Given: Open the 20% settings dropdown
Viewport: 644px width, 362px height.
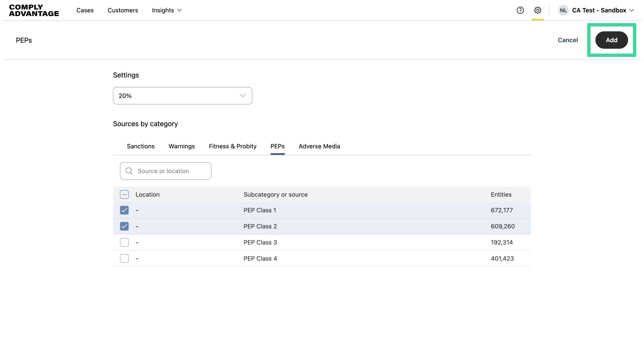Looking at the screenshot, I should click(182, 96).
